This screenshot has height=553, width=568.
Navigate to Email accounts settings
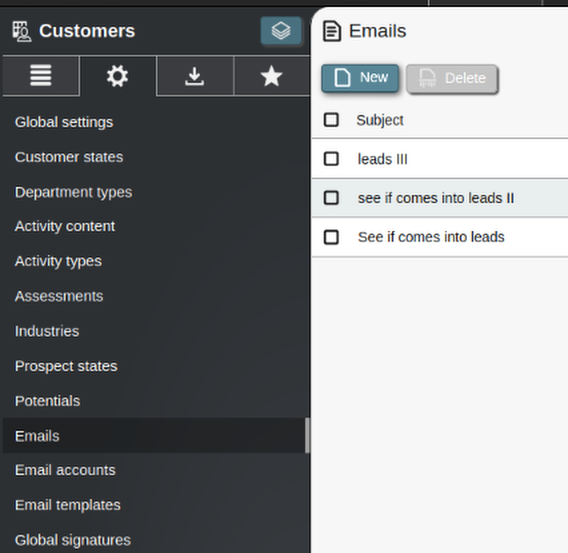click(65, 470)
